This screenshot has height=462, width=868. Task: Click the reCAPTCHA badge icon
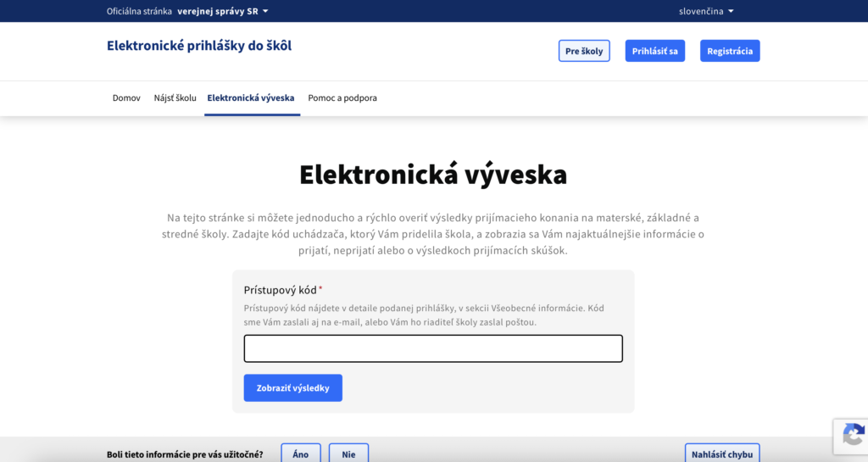click(x=853, y=436)
